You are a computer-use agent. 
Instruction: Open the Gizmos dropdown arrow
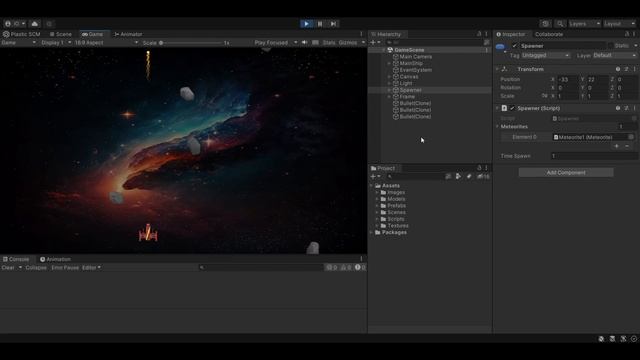363,42
